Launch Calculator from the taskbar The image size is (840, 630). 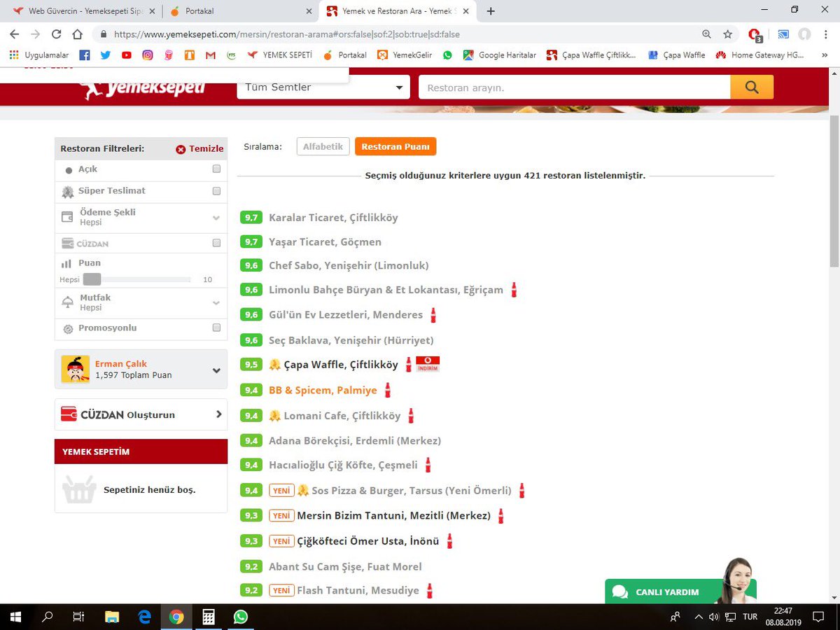tap(208, 617)
